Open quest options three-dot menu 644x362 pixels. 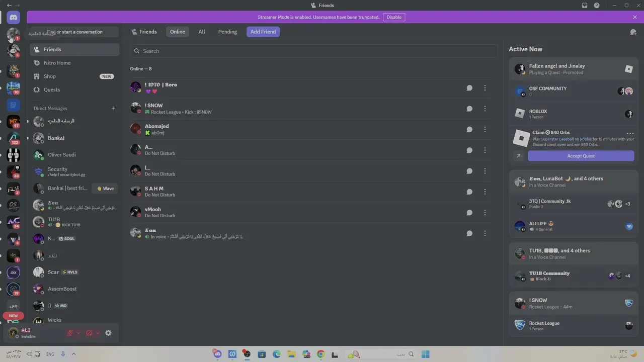[630, 133]
